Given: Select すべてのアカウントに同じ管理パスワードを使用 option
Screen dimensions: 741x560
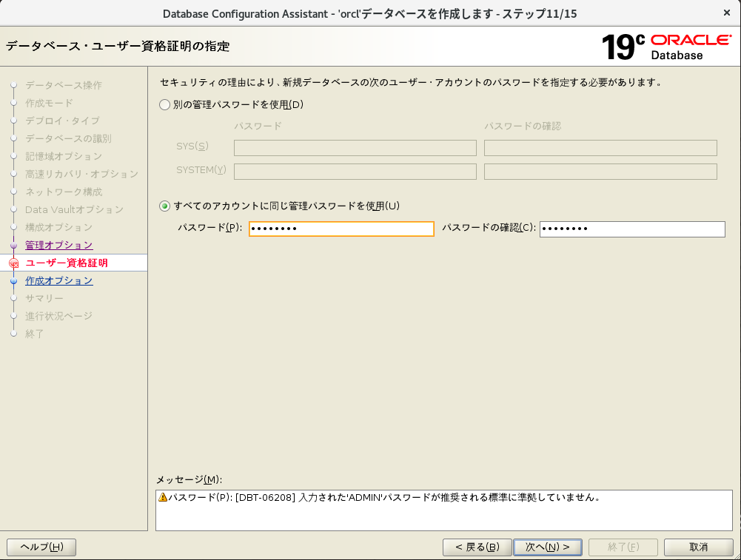Looking at the screenshot, I should [165, 206].
